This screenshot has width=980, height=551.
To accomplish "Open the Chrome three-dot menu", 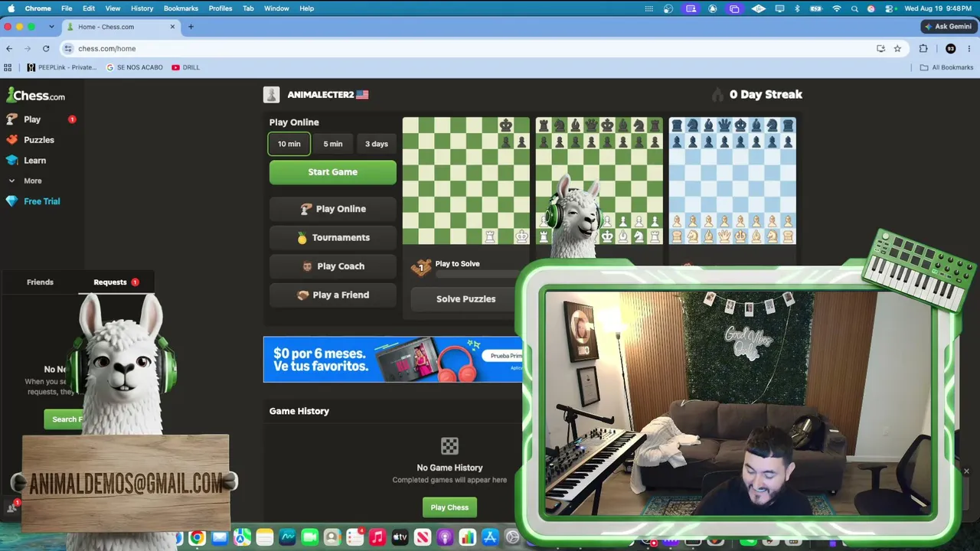I will coord(969,48).
